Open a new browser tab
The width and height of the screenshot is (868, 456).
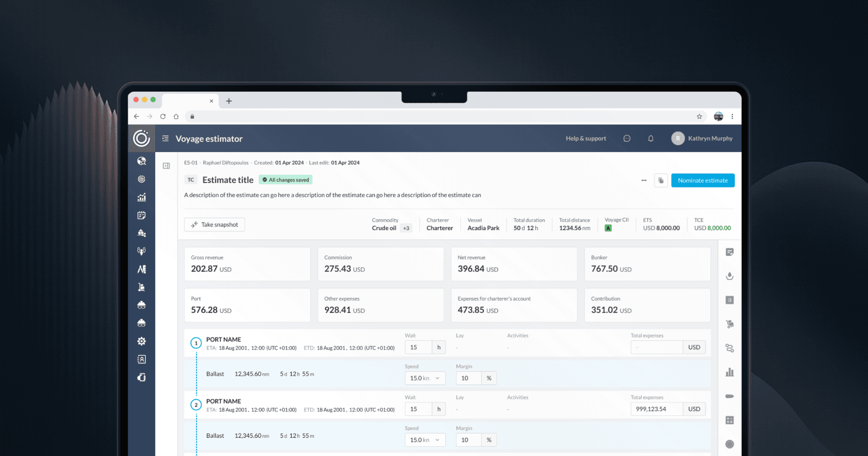coord(229,101)
